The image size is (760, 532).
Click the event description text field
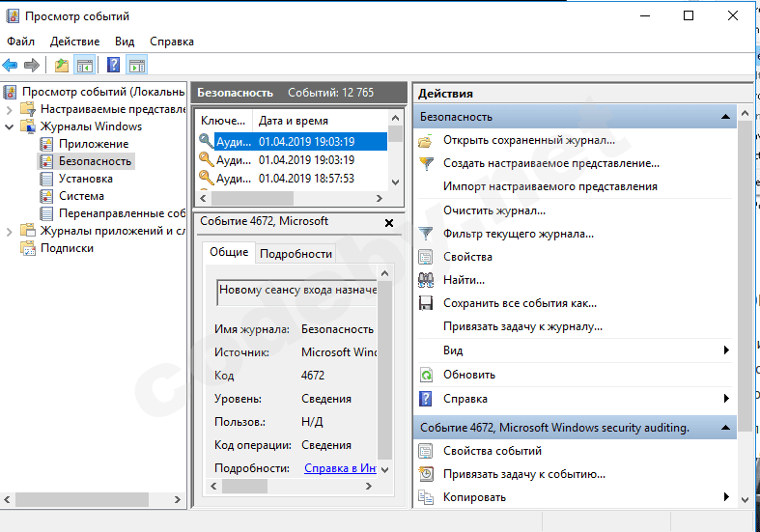(x=296, y=292)
